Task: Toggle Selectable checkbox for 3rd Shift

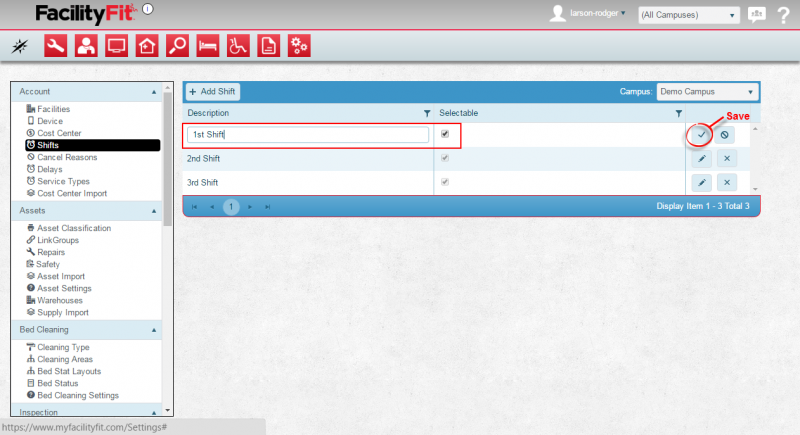Action: pos(445,182)
